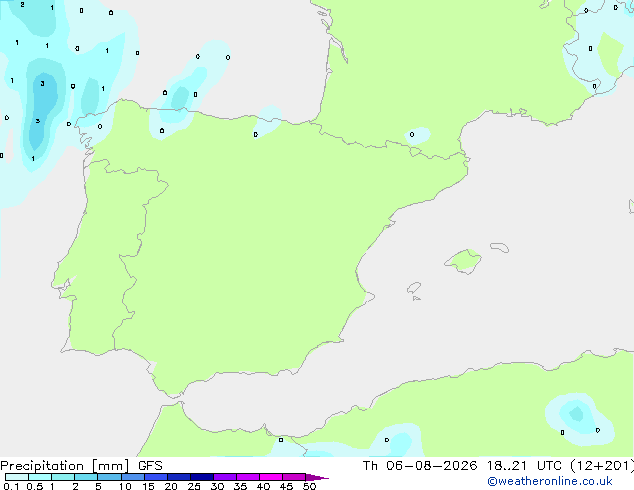Pick the 15–20 mm legend color swatch
Screen dimensions: 634x490
coord(156,477)
